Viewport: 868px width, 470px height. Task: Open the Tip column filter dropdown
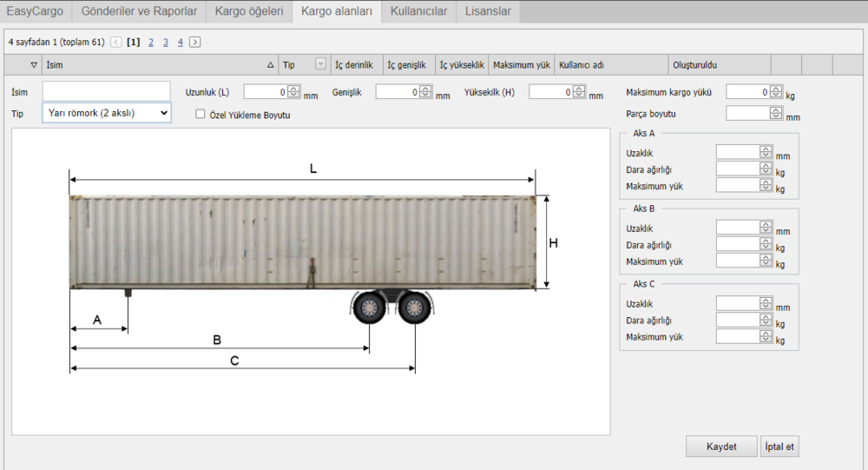(x=320, y=64)
